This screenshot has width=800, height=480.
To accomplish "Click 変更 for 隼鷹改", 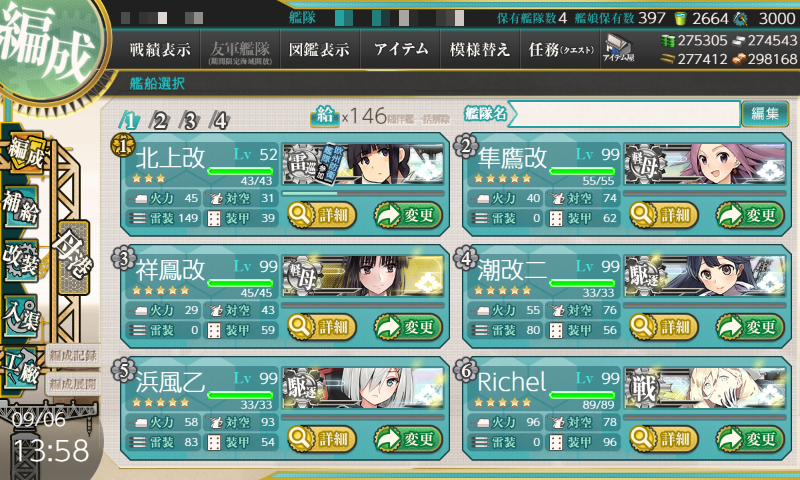I will pos(750,215).
